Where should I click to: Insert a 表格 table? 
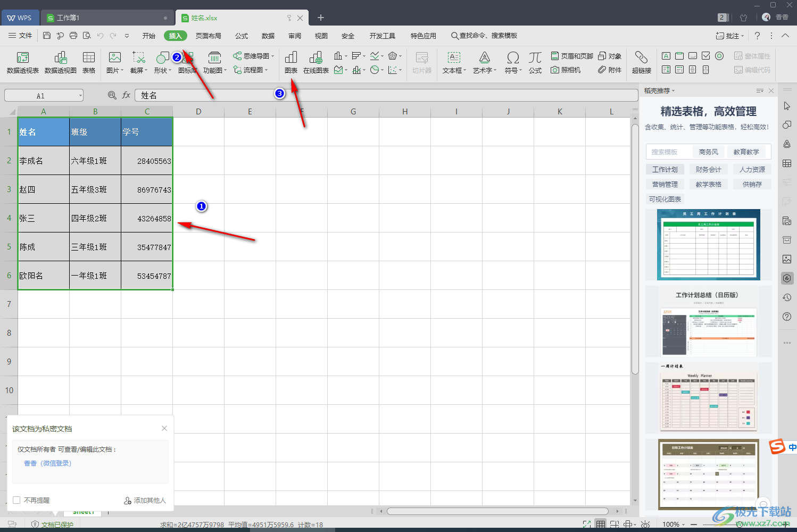coord(89,63)
